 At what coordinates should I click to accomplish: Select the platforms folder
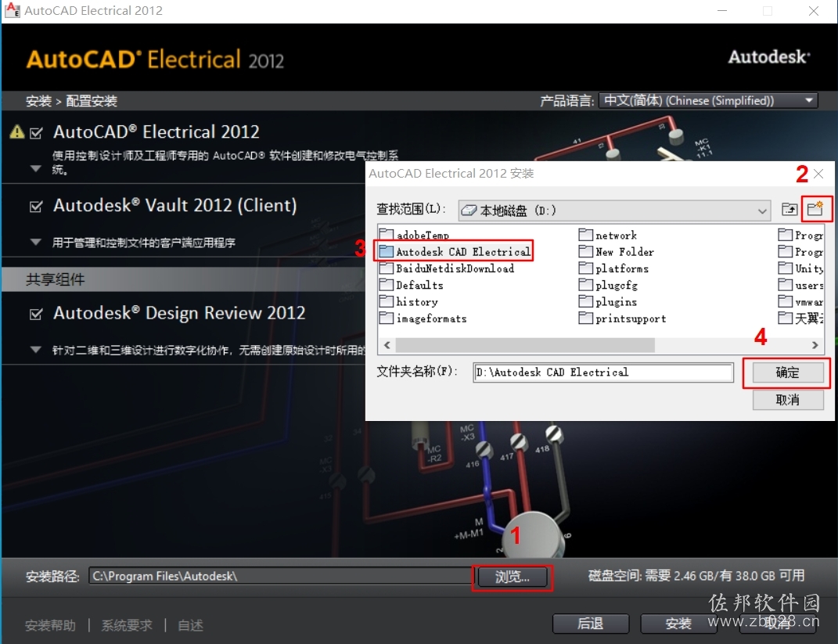pos(614,268)
